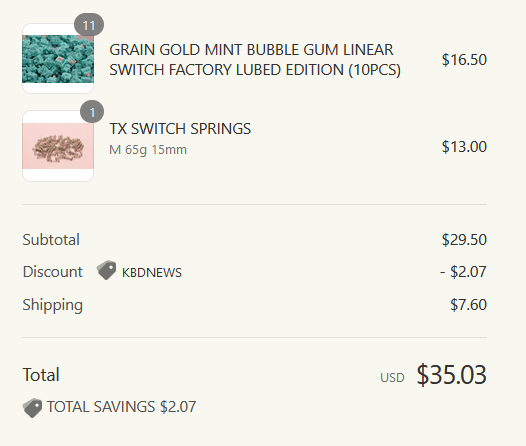Click the TOTAL SAVINGS $2.07 text
The image size is (526, 446).
121,407
